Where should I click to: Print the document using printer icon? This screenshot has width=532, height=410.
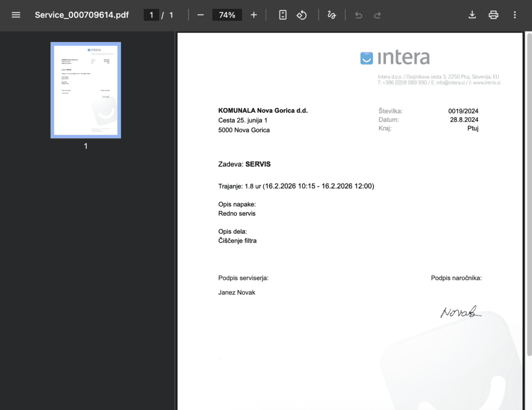493,15
